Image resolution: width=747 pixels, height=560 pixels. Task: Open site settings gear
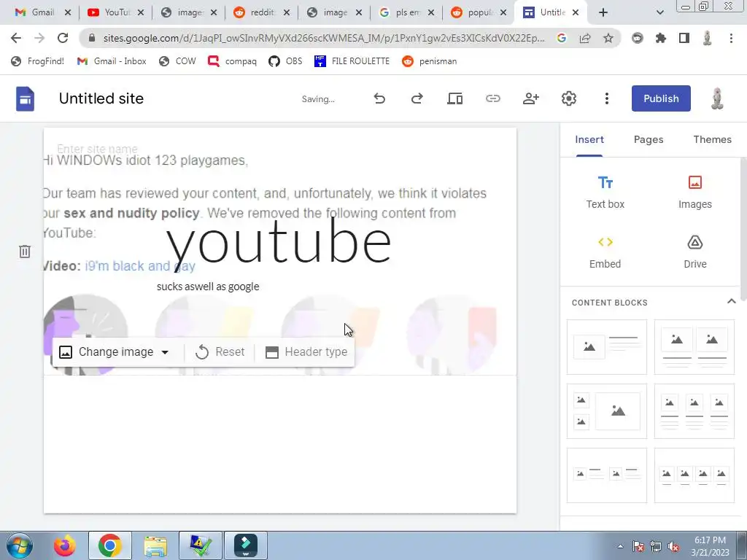coord(569,98)
